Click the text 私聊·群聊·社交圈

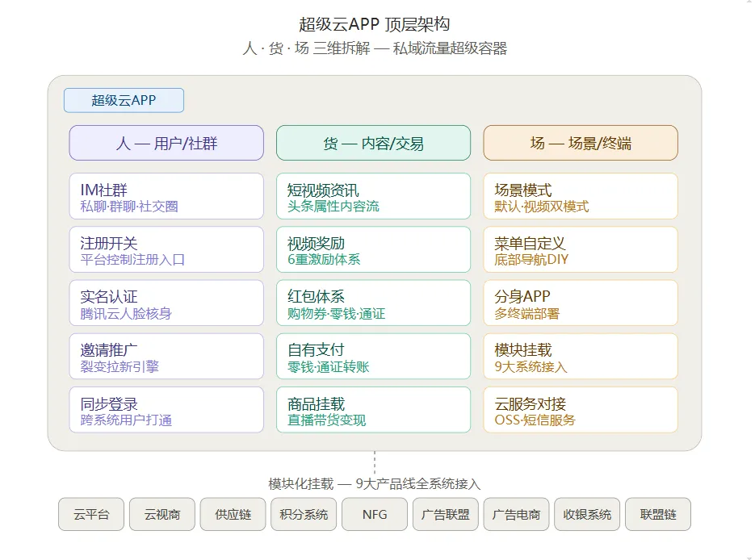tap(129, 207)
